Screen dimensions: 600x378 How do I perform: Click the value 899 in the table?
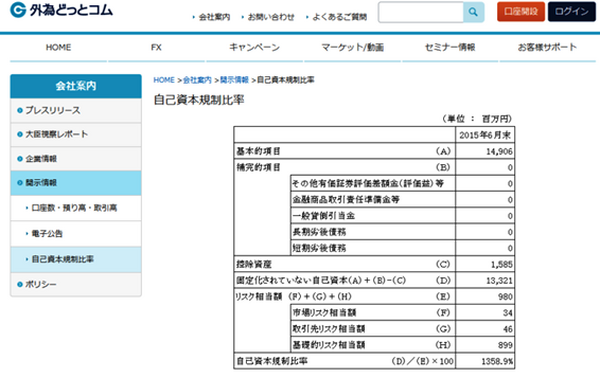click(x=505, y=345)
